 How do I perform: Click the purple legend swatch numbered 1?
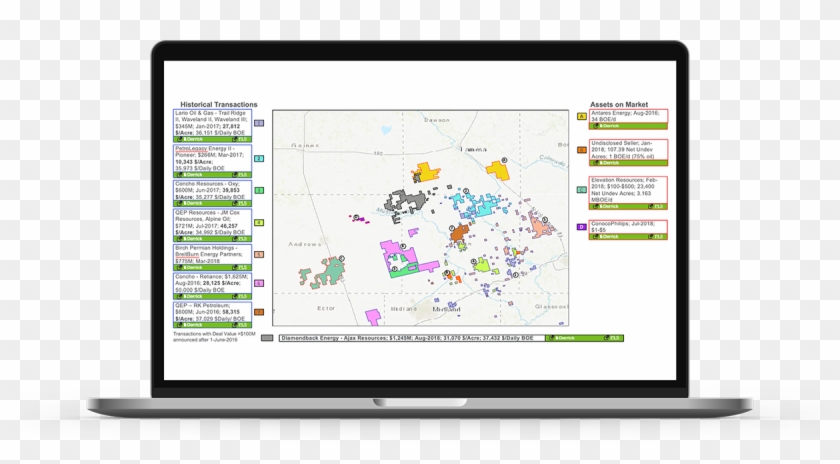(258, 124)
